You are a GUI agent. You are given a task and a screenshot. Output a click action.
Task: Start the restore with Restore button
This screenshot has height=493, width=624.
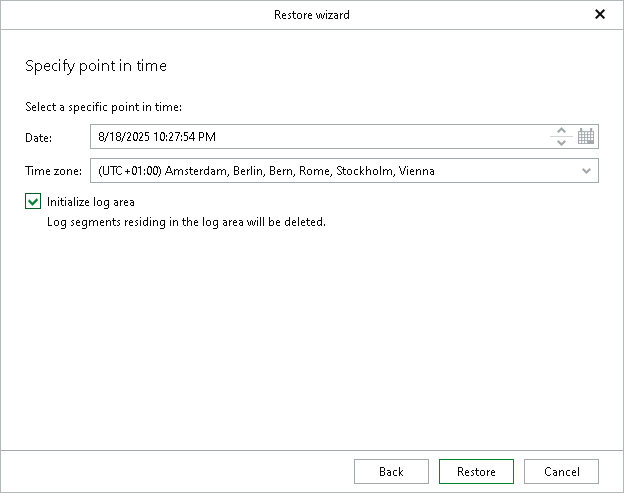pos(476,472)
